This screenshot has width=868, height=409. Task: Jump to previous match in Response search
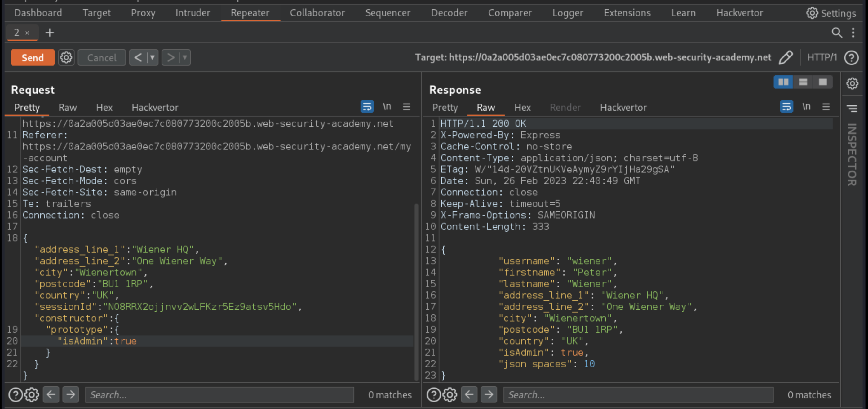coord(469,394)
